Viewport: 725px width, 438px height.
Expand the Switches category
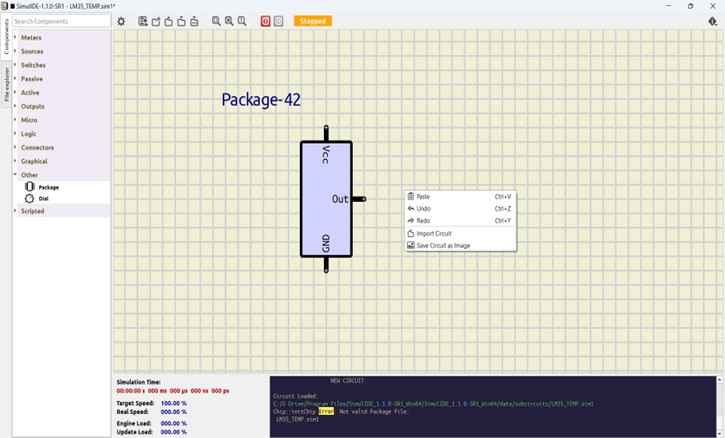[33, 65]
